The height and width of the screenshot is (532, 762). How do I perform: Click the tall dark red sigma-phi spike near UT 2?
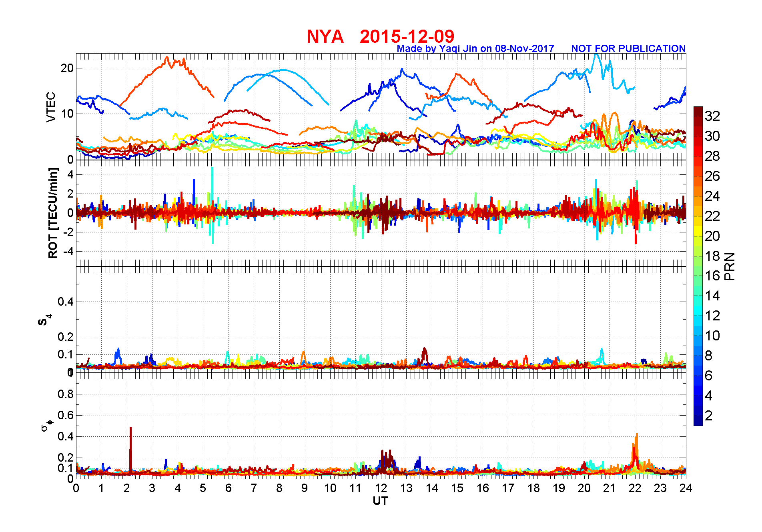coord(130,450)
